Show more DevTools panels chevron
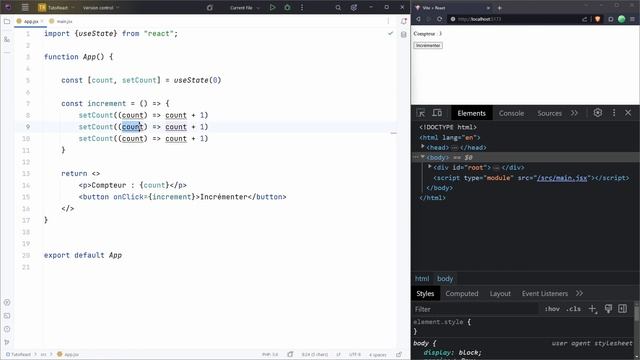This screenshot has width=640, height=360. (x=574, y=113)
